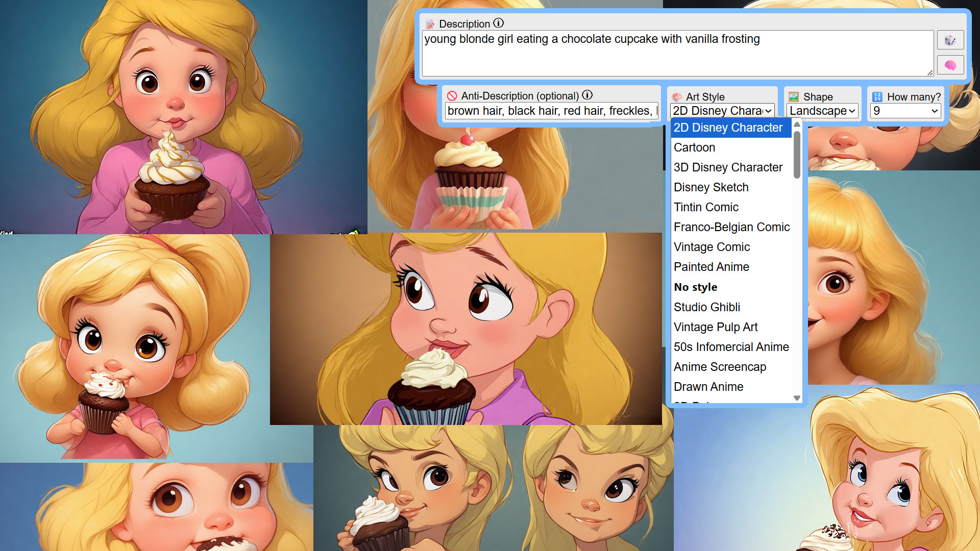The width and height of the screenshot is (980, 551).
Task: Select Drawn Anime style
Action: [731, 387]
